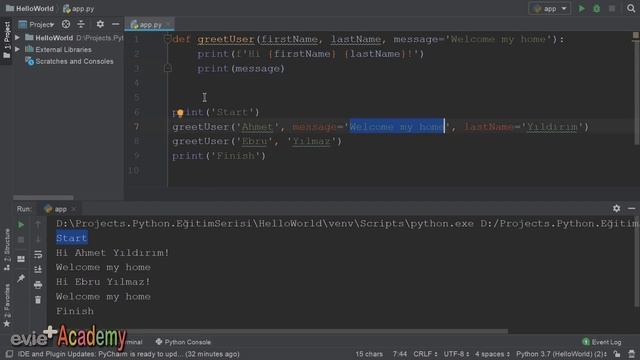Pin the Run tab
Image resolution: width=640 pixels, height=360 pixels.
pos(21,278)
